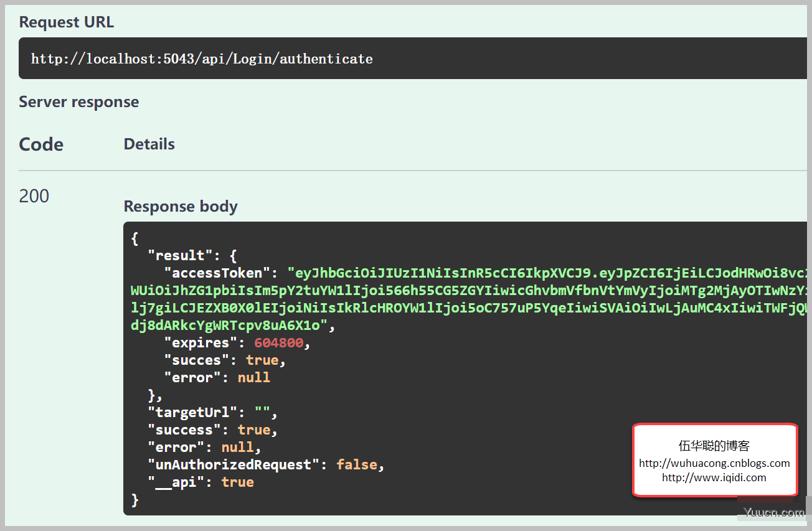Screen dimensions: 812x531
Task: Open the wuhuacong.cnblogs.com link
Action: (x=714, y=463)
